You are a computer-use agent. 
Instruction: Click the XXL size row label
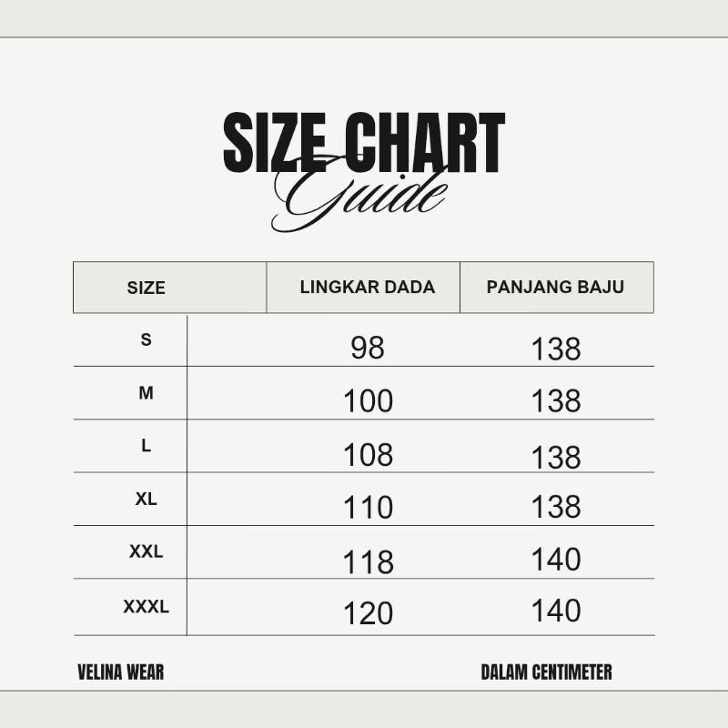click(x=147, y=551)
